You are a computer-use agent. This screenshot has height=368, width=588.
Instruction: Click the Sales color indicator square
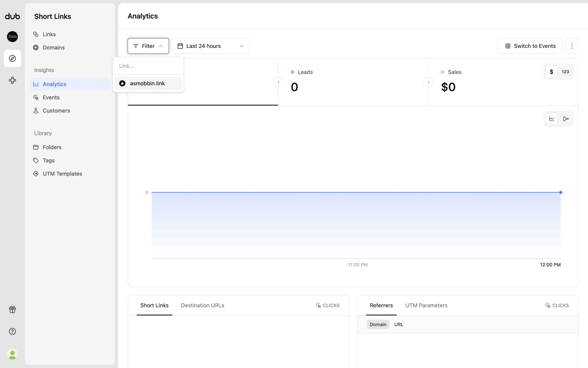point(443,72)
